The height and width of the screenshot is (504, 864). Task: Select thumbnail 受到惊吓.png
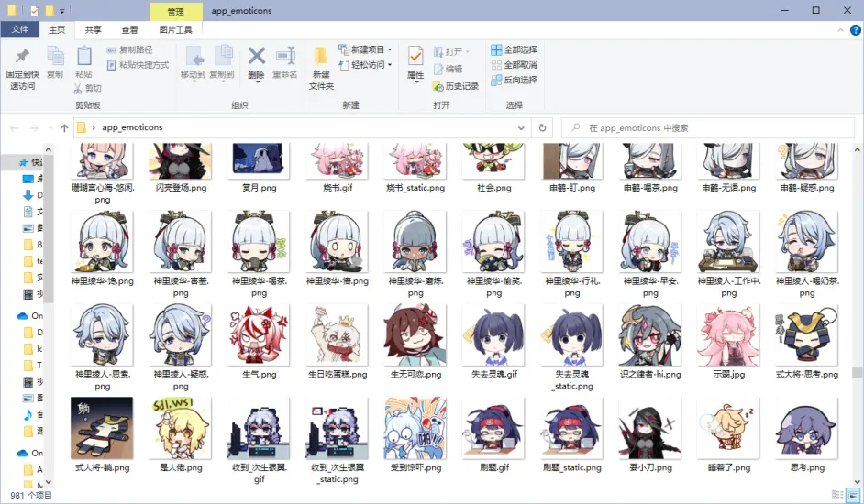415,429
